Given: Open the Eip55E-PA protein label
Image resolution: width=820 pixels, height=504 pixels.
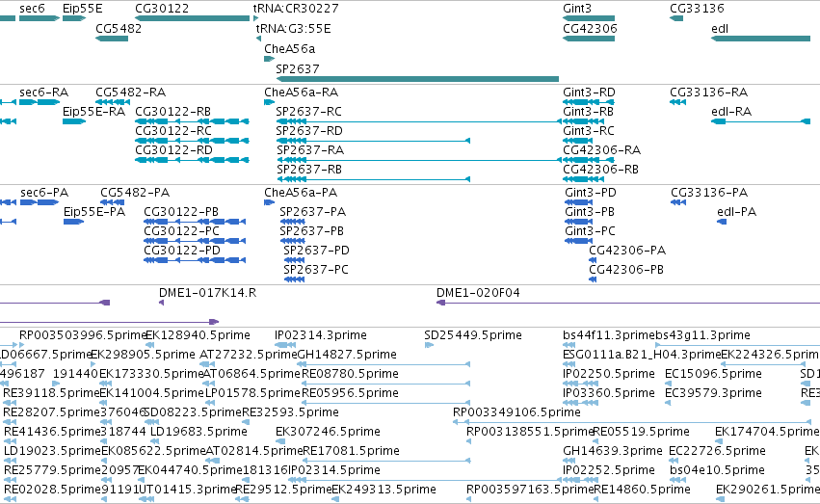Looking at the screenshot, I should point(94,212).
